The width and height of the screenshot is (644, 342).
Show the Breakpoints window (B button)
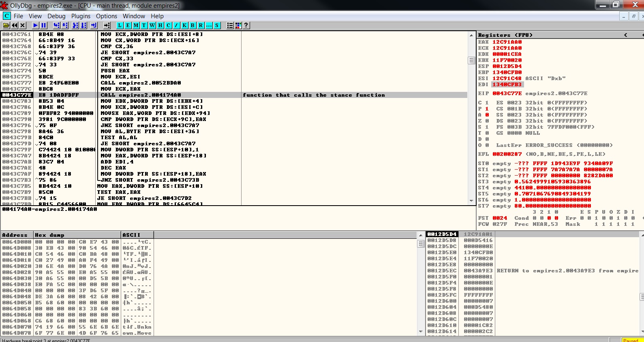(193, 25)
